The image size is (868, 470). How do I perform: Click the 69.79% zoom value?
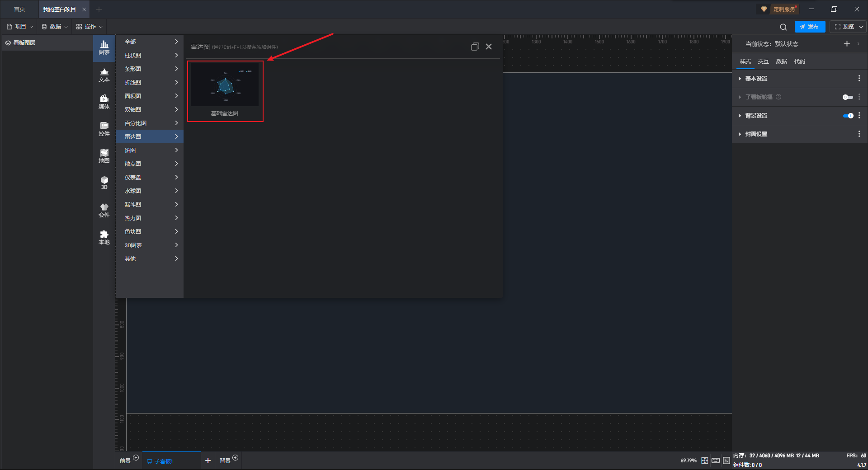click(689, 461)
